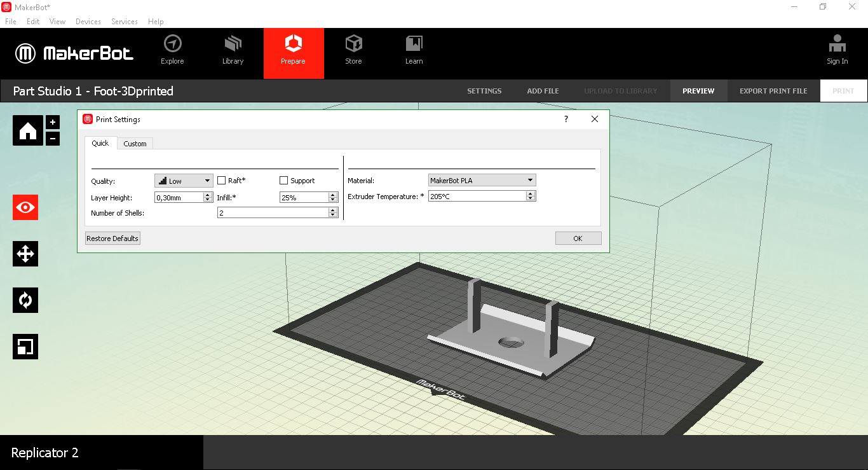Click the Number of Shells field

pos(273,213)
